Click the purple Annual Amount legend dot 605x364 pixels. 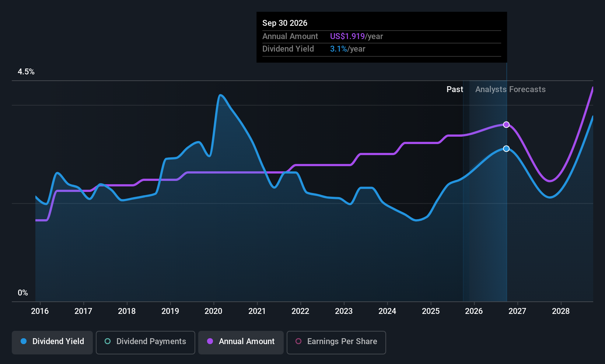(x=210, y=341)
